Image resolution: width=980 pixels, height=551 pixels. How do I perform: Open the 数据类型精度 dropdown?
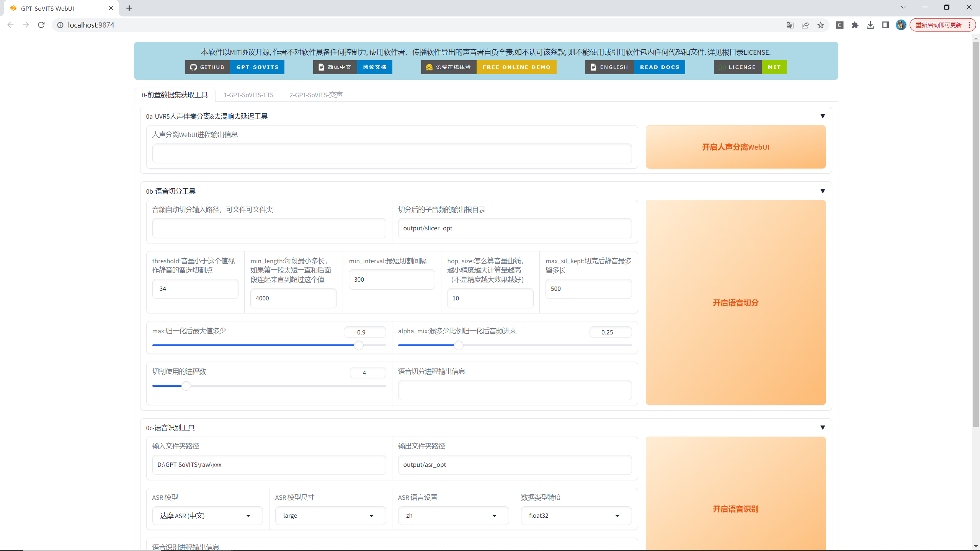(576, 515)
